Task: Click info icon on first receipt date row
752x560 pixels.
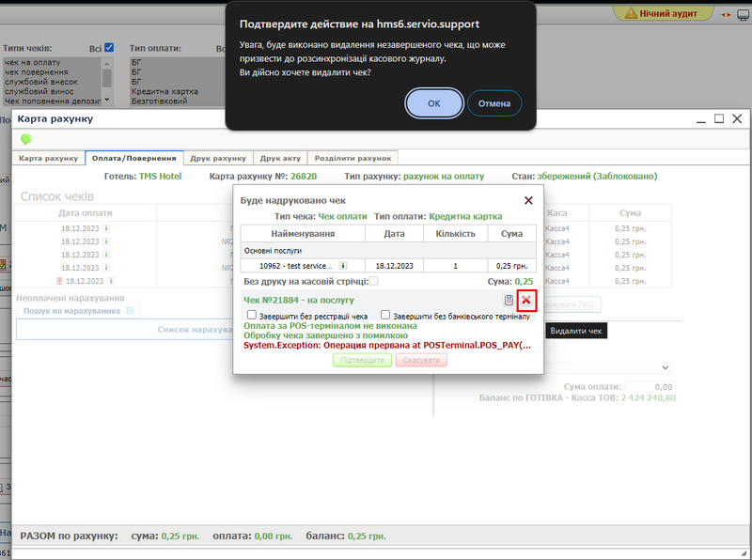Action: [106, 228]
